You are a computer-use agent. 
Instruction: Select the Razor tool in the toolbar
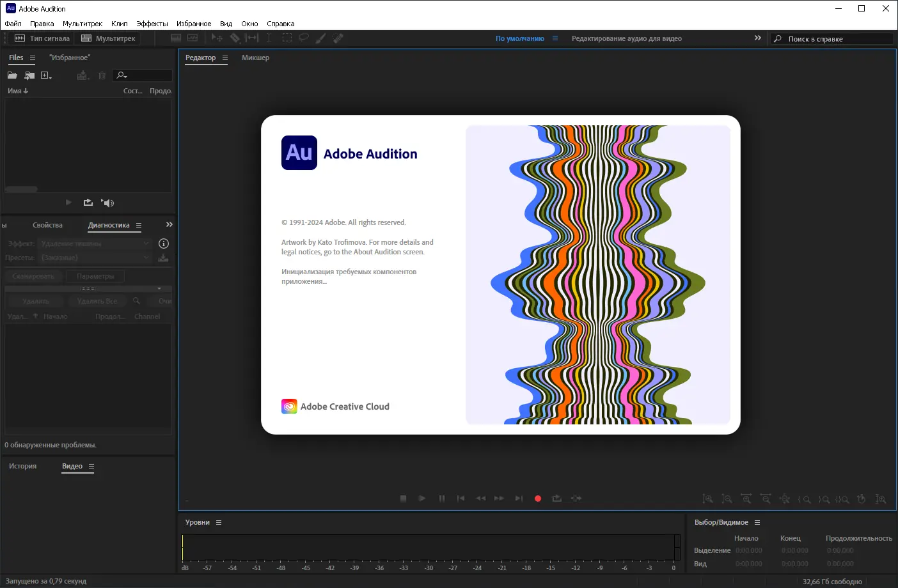235,38
